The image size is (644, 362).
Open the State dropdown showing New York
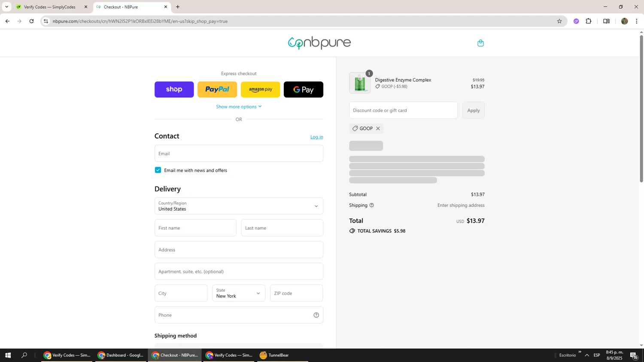tap(239, 293)
